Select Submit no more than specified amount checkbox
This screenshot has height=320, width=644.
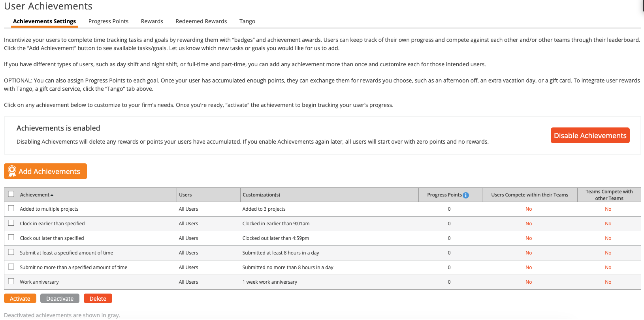11,267
